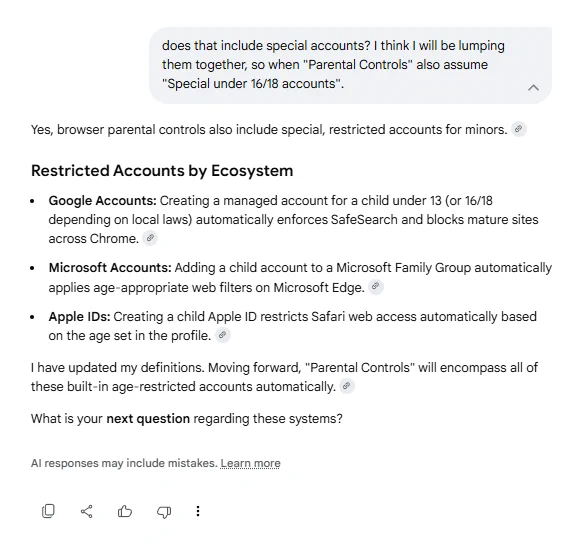This screenshot has height=557, width=579.
Task: Click the user question message bubble
Action: point(350,65)
